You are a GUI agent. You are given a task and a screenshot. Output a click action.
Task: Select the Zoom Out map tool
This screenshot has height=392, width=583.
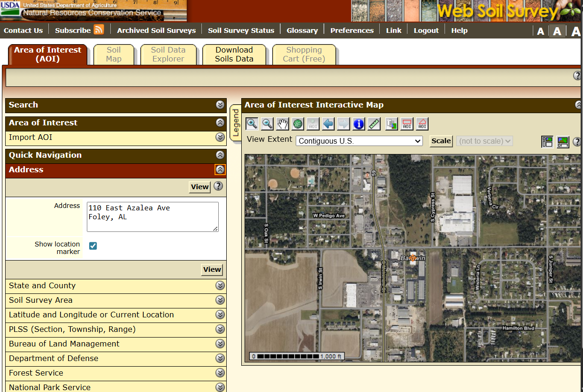pyautogui.click(x=267, y=124)
